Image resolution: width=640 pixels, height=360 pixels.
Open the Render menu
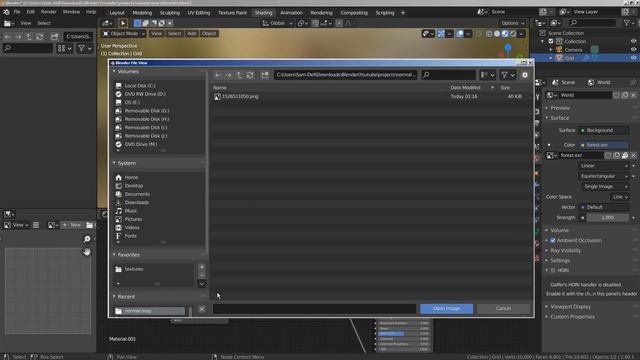[x=49, y=12]
